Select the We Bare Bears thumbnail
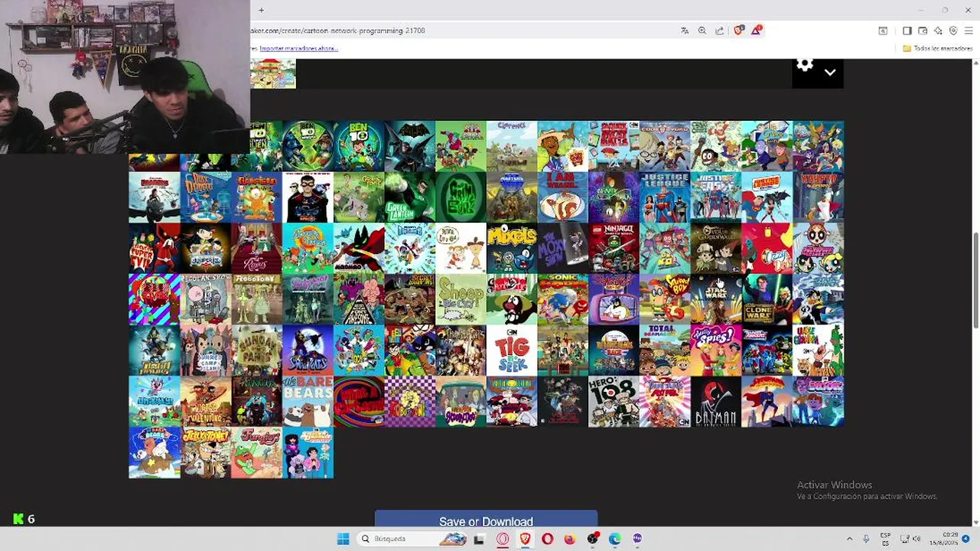The width and height of the screenshot is (980, 551). tap(308, 402)
